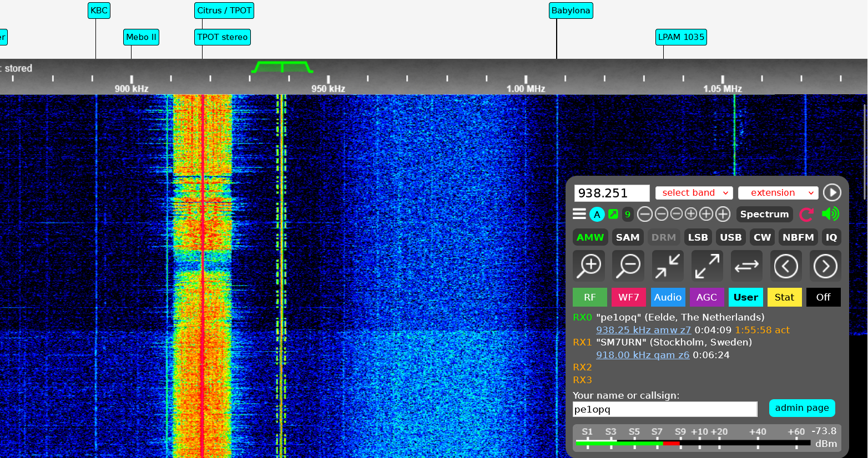Image resolution: width=868 pixels, height=458 pixels.
Task: Select the WF7 waterfall tab
Action: (x=628, y=297)
